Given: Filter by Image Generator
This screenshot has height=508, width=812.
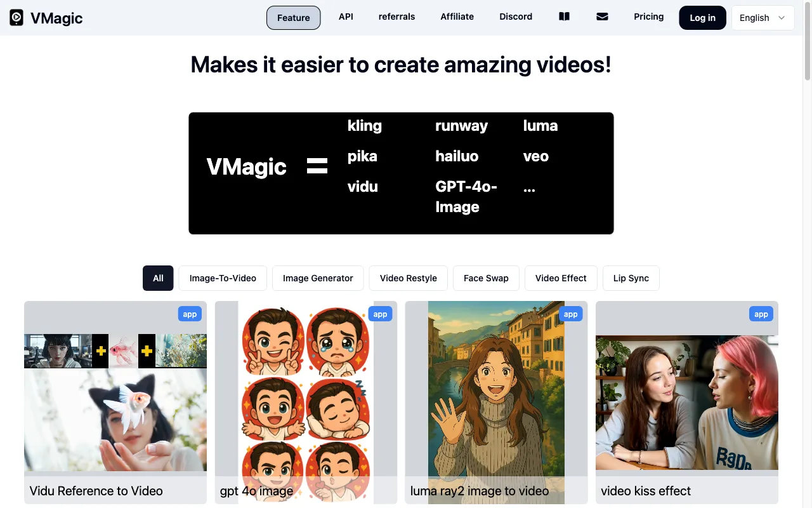Looking at the screenshot, I should pos(318,278).
